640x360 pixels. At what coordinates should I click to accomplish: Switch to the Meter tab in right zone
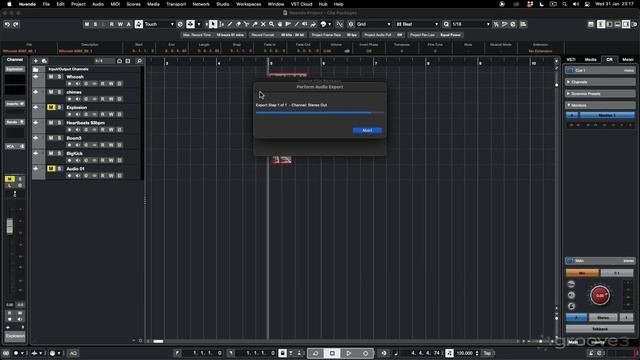[x=628, y=60]
